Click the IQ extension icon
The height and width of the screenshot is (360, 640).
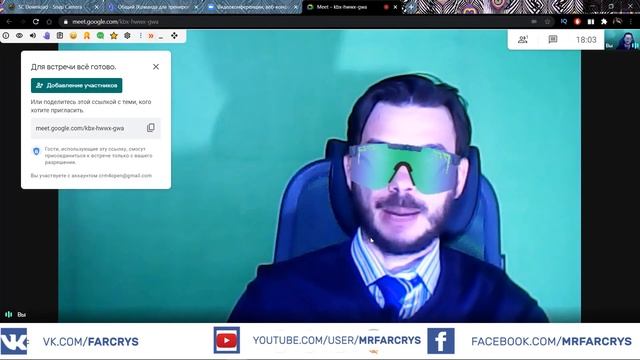(564, 22)
